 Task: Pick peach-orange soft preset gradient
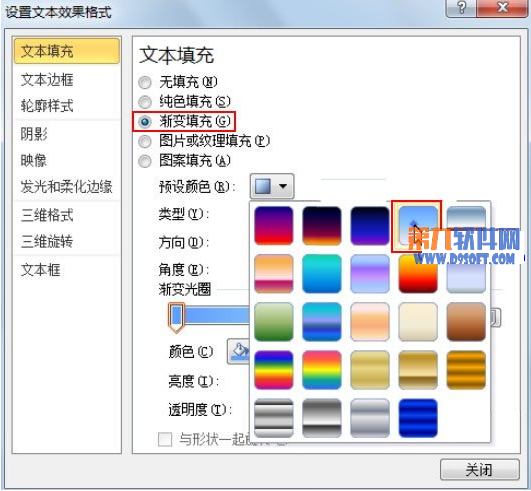pyautogui.click(x=370, y=322)
